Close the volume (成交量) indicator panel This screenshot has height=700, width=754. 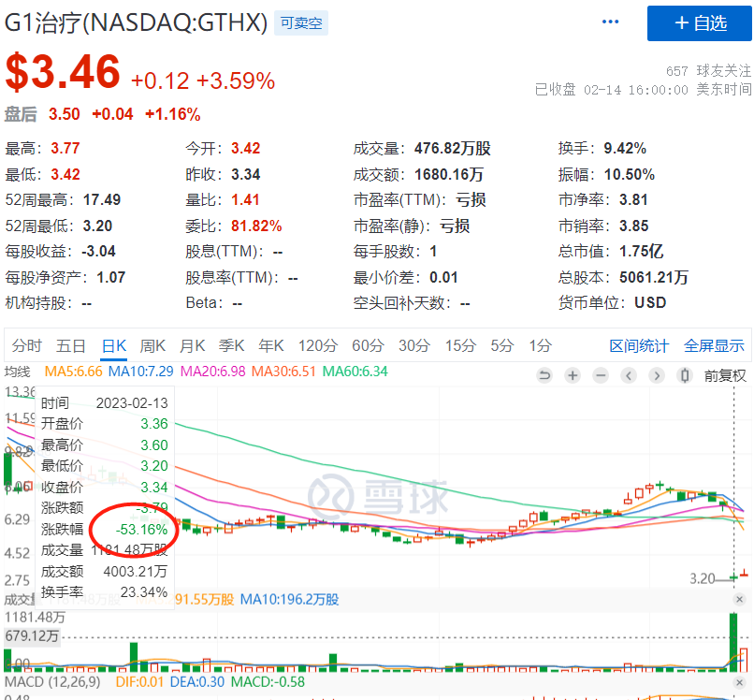[739, 600]
